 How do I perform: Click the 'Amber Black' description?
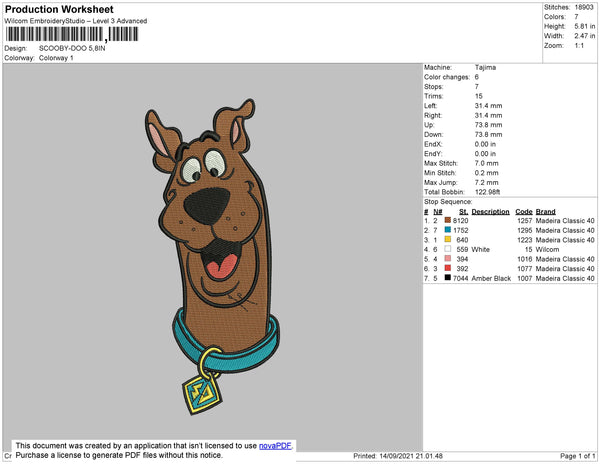(x=491, y=278)
